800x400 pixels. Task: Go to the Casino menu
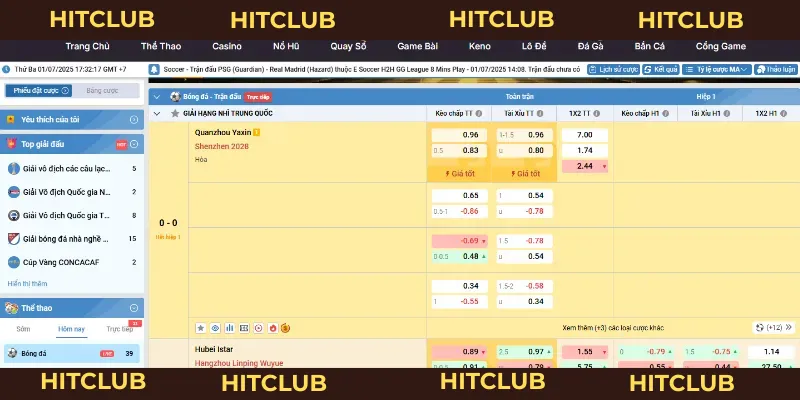point(227,46)
